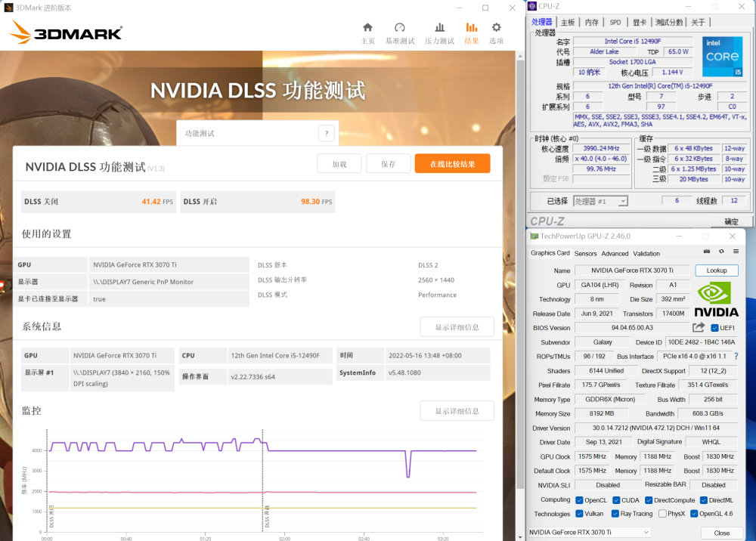This screenshot has height=541, width=756.
Task: Switch to CPU-Z 关于 tab
Action: click(698, 22)
